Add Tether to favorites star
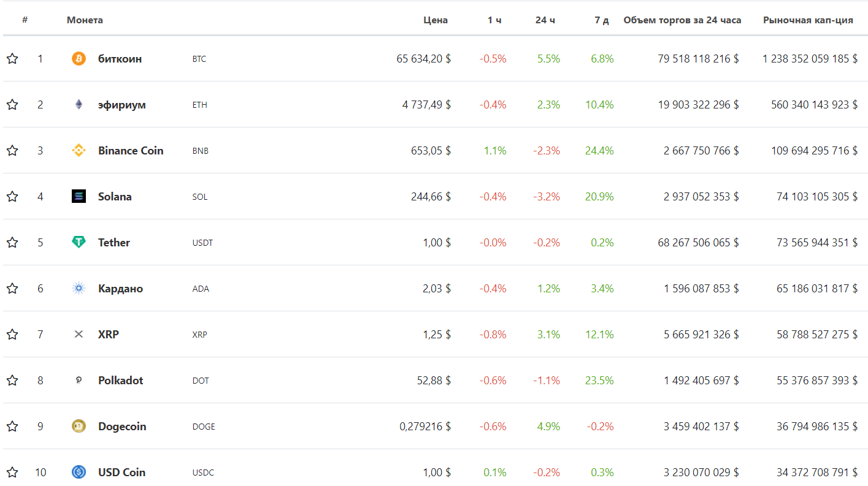 (12, 243)
